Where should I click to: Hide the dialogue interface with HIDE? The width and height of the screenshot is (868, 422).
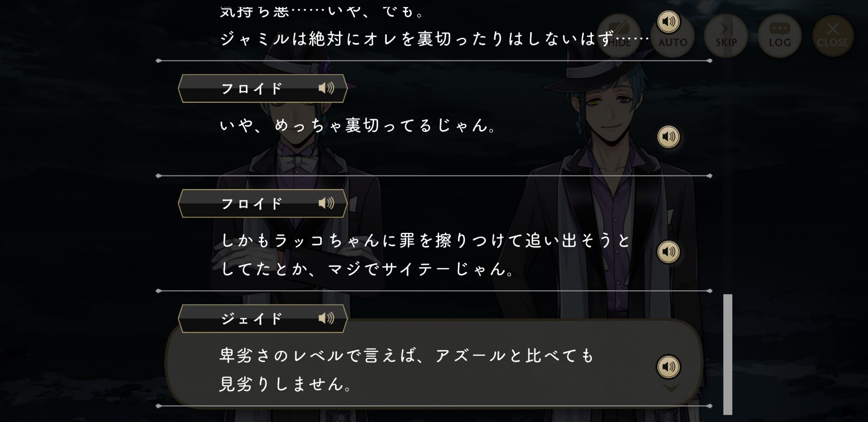(619, 36)
